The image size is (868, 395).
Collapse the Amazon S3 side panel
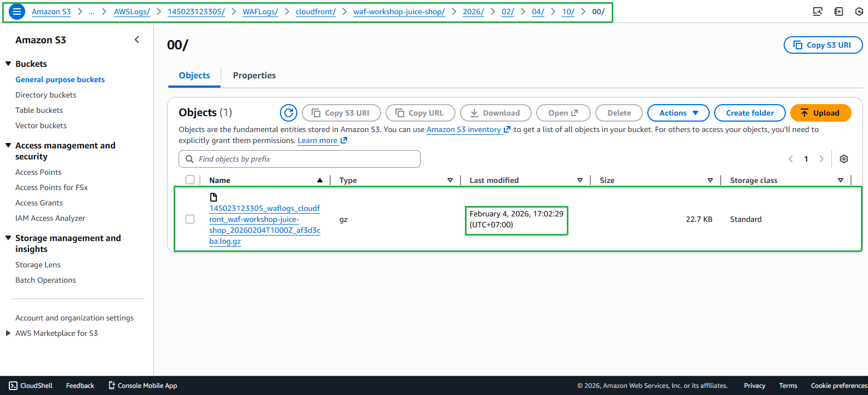[x=137, y=39]
